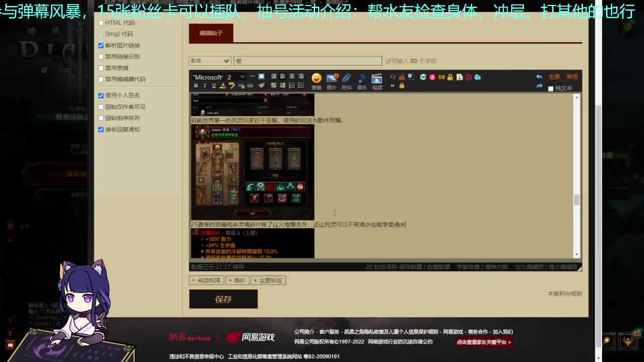Screen dimensions: 644x362
Task: Select the character equipment screenshot in editor
Action: [253, 172]
